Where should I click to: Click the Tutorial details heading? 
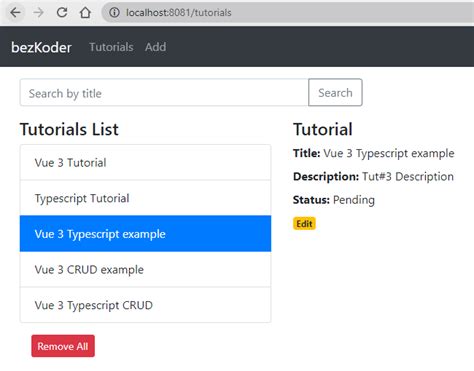pos(323,129)
